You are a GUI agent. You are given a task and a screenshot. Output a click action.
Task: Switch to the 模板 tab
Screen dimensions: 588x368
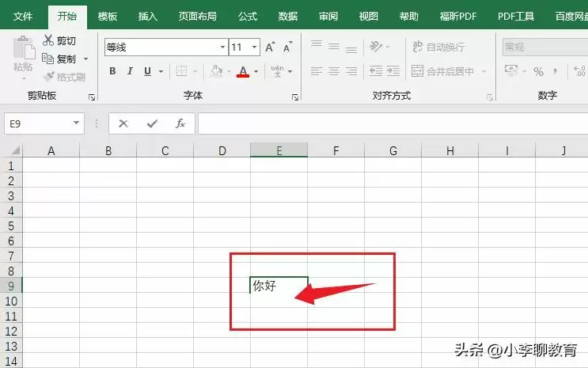pyautogui.click(x=108, y=16)
